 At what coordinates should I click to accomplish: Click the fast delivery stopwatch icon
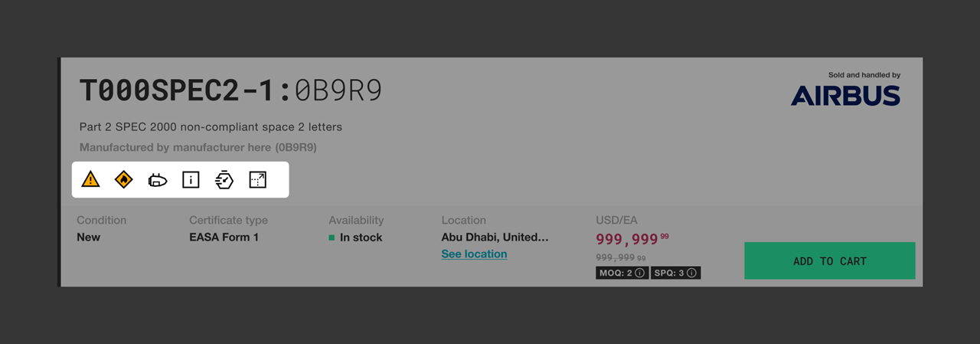[x=224, y=180]
